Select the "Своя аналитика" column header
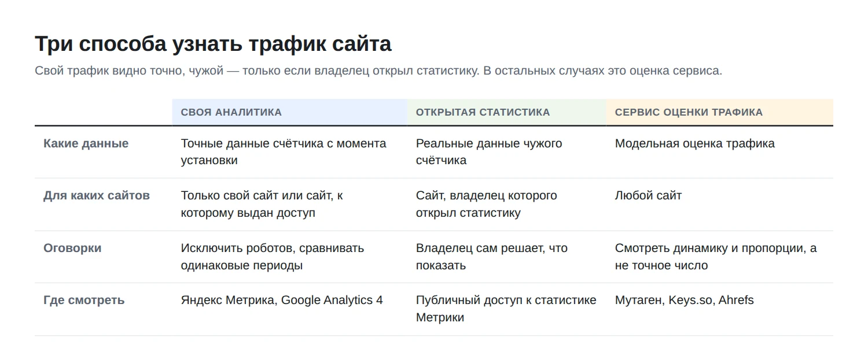Screen dimensions: 868x363 pyautogui.click(x=289, y=112)
